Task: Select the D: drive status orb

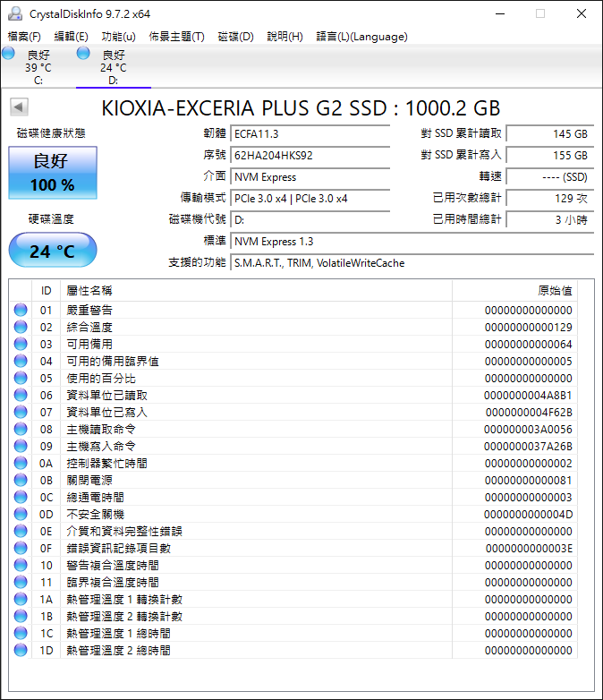Action: coord(83,54)
